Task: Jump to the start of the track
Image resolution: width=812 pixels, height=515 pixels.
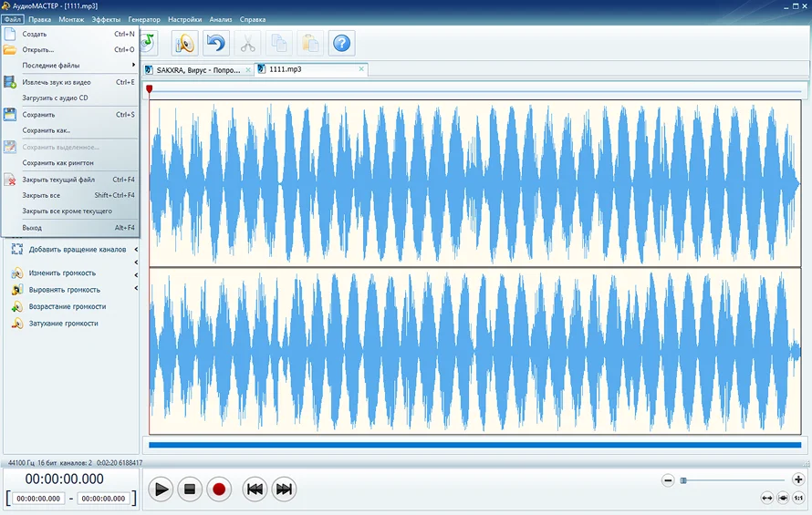Action: (x=255, y=489)
